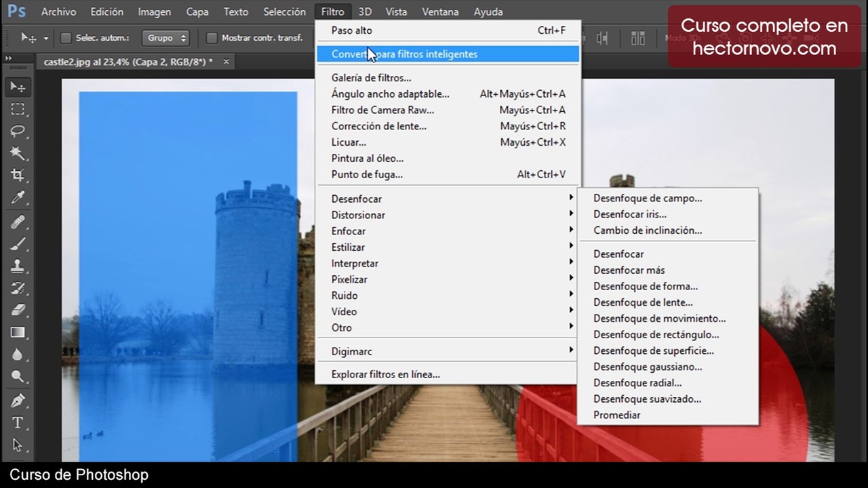Image resolution: width=868 pixels, height=488 pixels.
Task: Select the Eraser tool
Action: (18, 310)
